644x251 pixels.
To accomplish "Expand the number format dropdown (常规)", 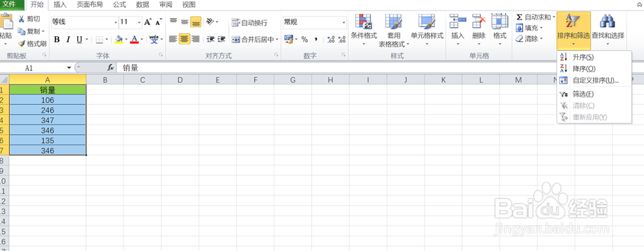I will (343, 22).
